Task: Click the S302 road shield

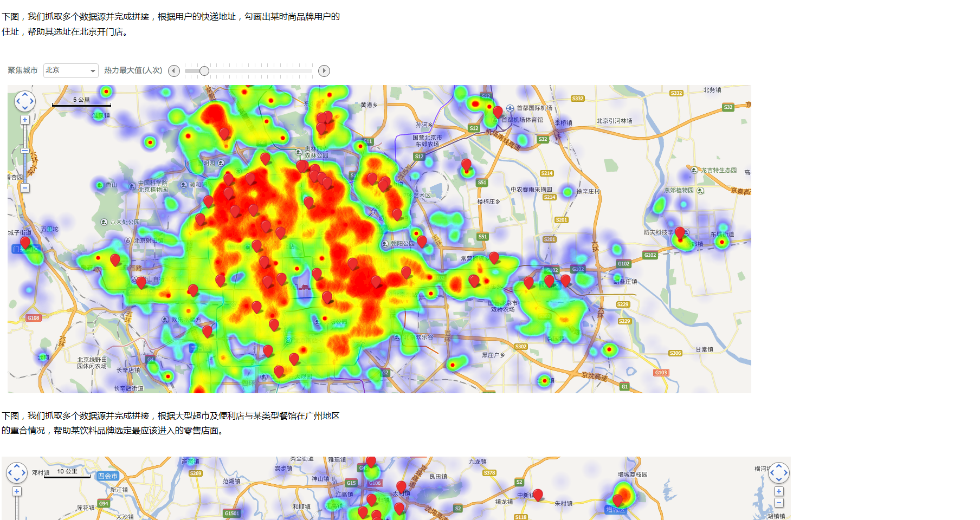Action: [521, 347]
